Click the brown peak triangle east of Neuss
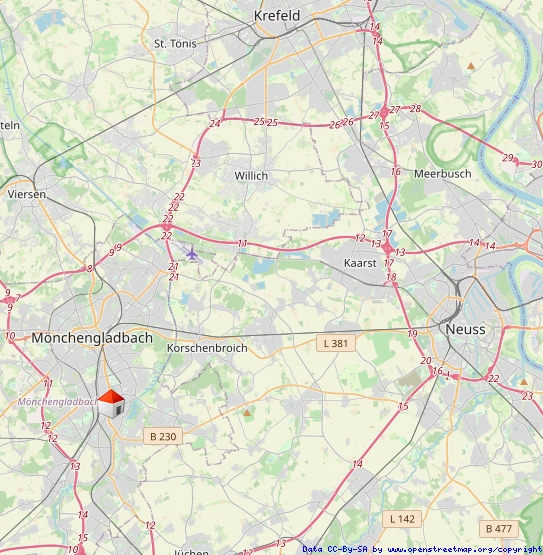The image size is (543, 555). pyautogui.click(x=524, y=382)
